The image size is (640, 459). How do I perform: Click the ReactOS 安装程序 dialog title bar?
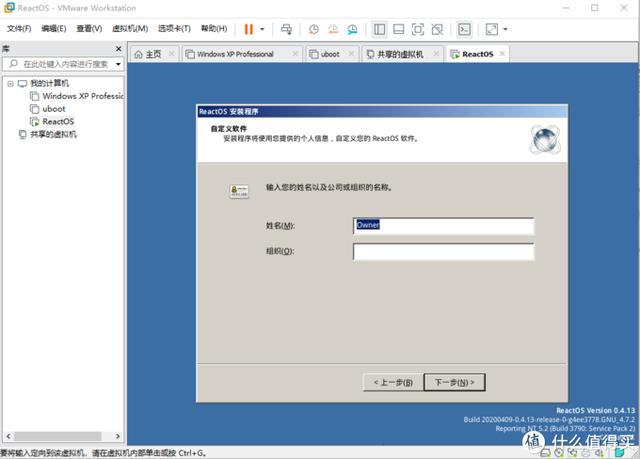[x=382, y=111]
